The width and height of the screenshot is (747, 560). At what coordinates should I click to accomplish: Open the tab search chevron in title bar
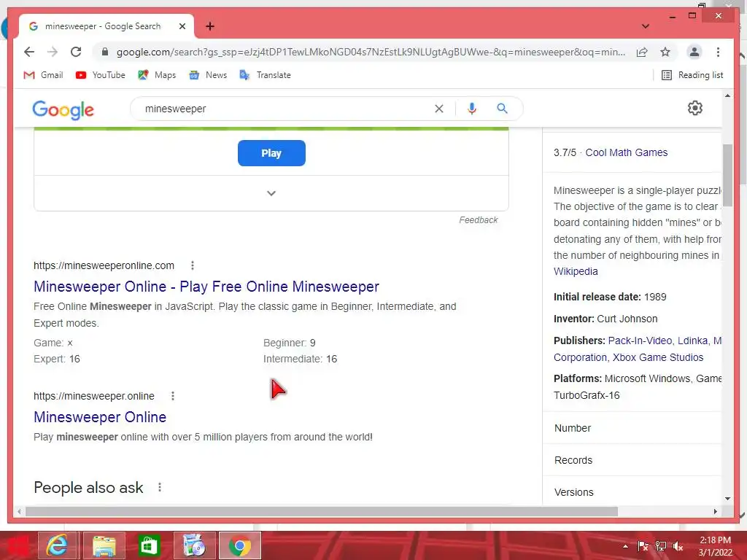646,26
